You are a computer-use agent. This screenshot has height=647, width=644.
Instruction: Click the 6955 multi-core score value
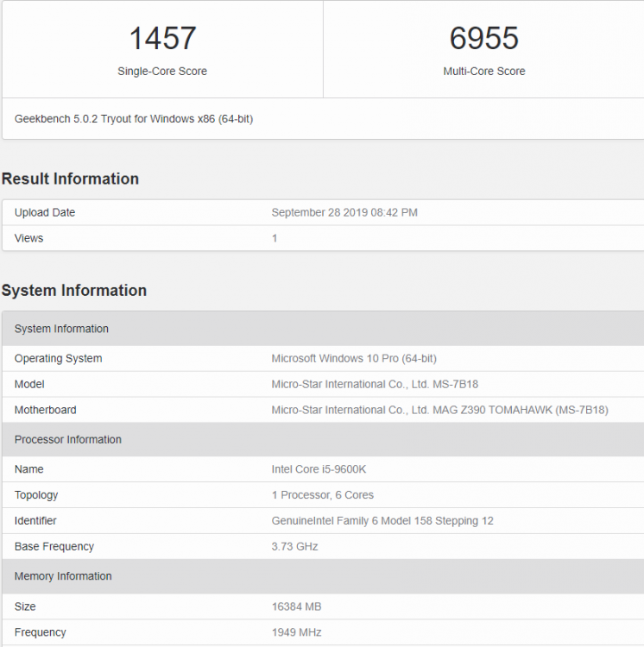[x=483, y=38]
